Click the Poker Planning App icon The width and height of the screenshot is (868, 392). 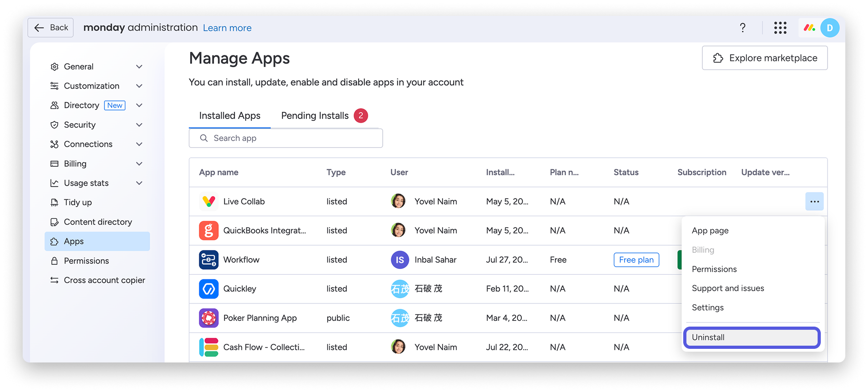click(209, 318)
